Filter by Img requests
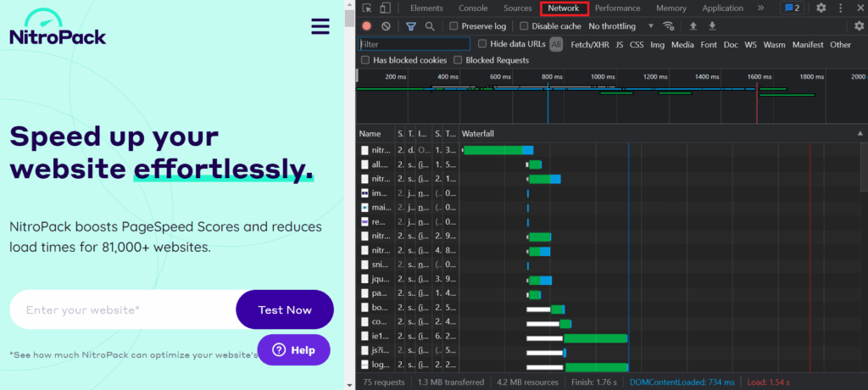The height and width of the screenshot is (390, 868). pos(658,45)
